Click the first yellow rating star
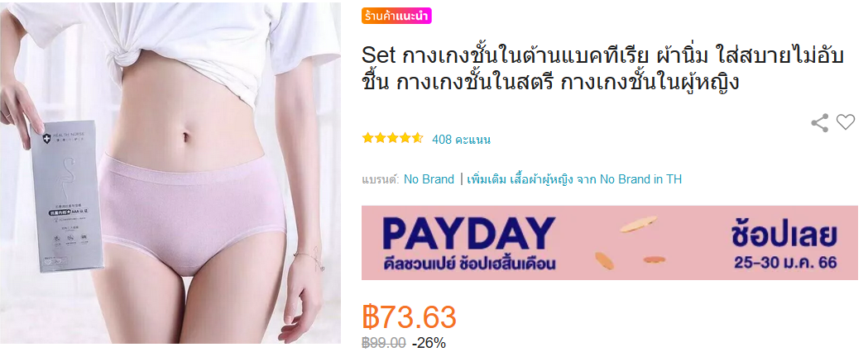The height and width of the screenshot is (352, 868). 368,138
